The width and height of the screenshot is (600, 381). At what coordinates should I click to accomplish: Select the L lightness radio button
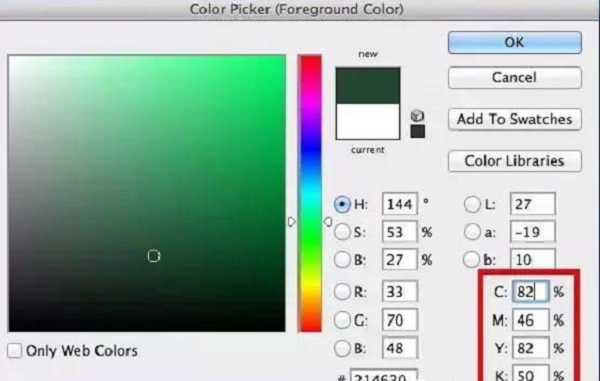point(472,204)
